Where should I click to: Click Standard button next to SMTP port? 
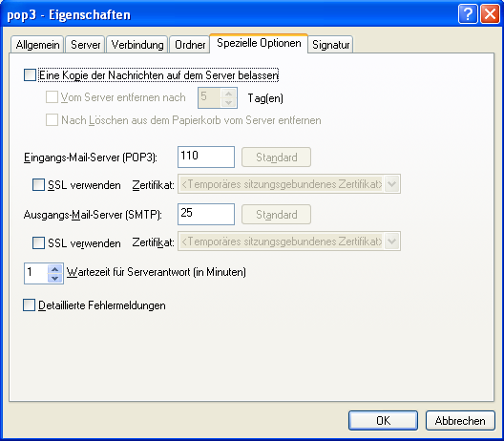pyautogui.click(x=277, y=215)
